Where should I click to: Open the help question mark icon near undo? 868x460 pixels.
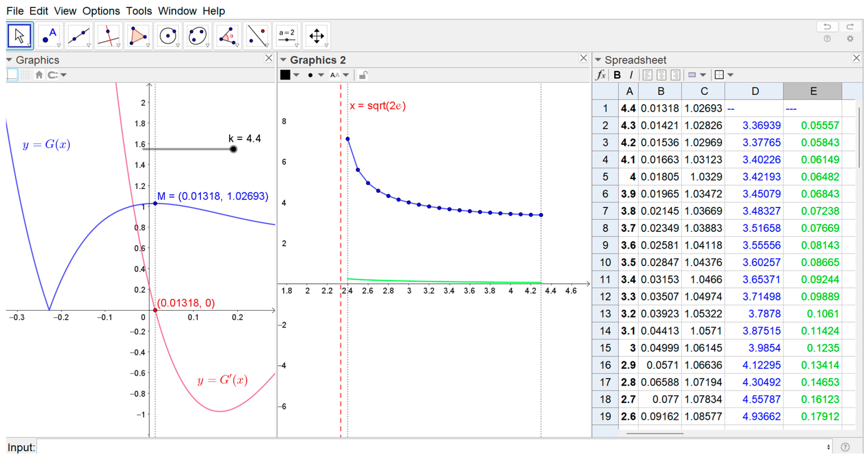[x=827, y=39]
